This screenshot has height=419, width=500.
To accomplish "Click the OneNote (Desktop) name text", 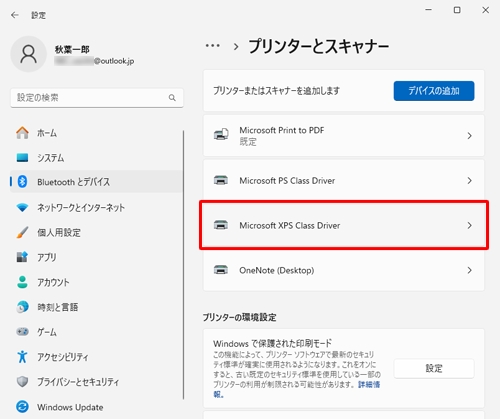I will [x=277, y=270].
